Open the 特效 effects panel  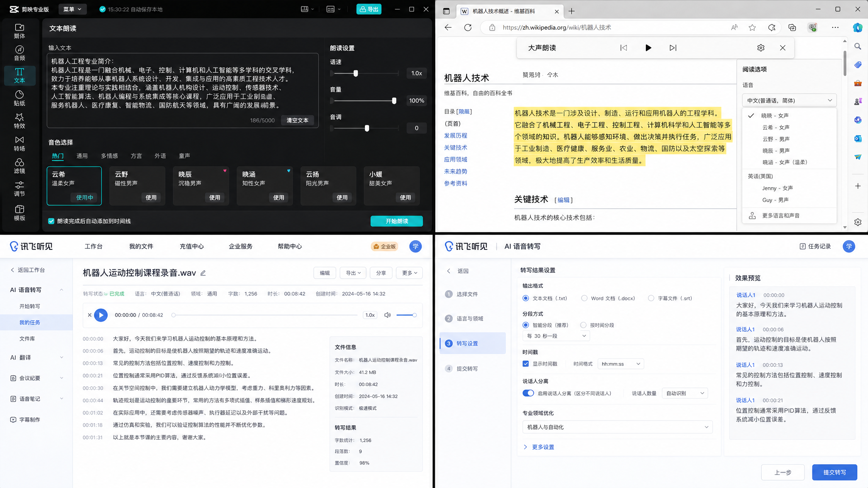[x=19, y=121]
